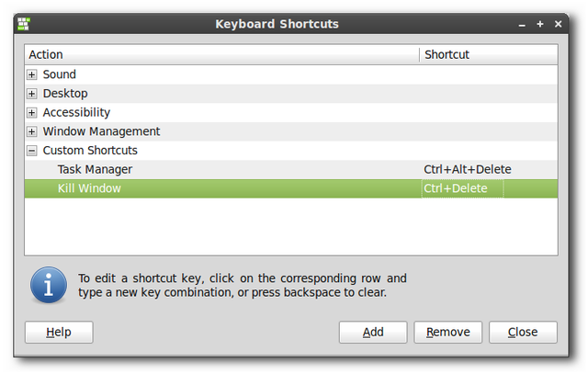588x374 pixels.
Task: Close the Keyboard Shortcuts dialog
Action: [523, 332]
